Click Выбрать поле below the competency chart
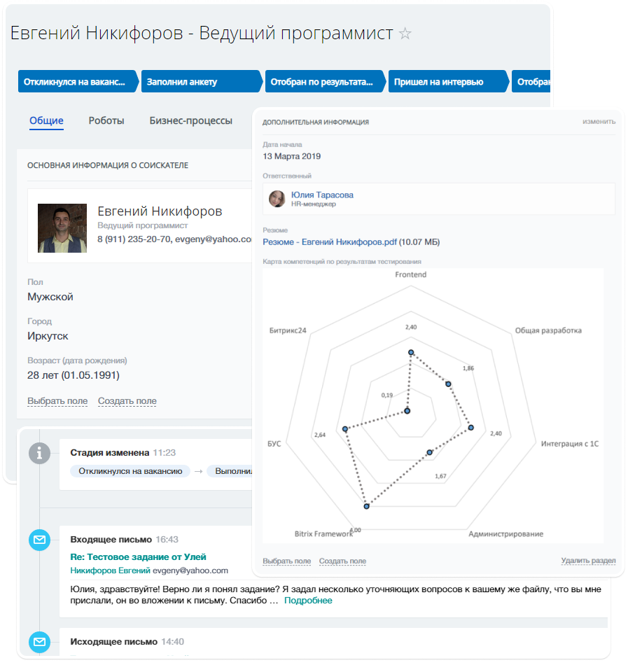The height and width of the screenshot is (672, 628). (286, 561)
